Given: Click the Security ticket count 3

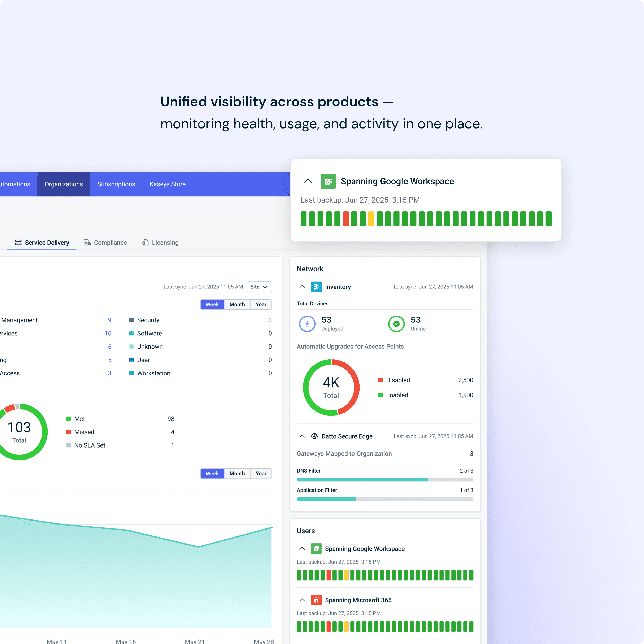Looking at the screenshot, I should coord(270,320).
